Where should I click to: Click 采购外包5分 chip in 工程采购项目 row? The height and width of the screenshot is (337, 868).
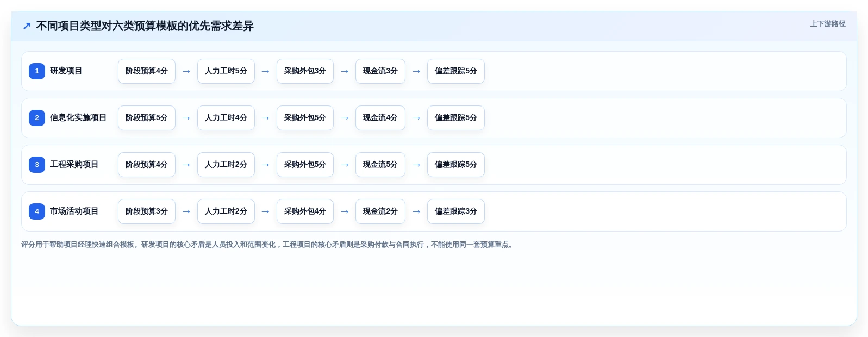pos(305,165)
